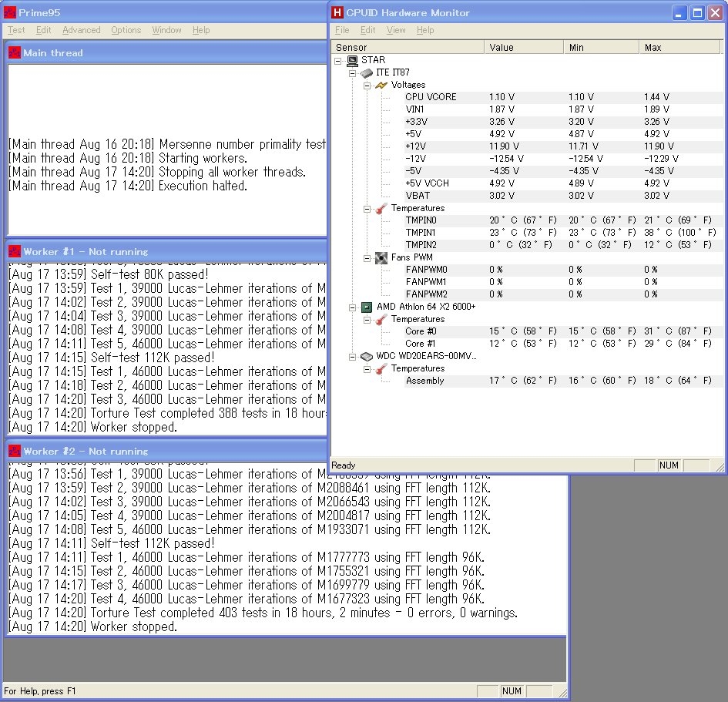Click the Prime95 application icon in title bar
Screen dimensions: 728x702
10,12
